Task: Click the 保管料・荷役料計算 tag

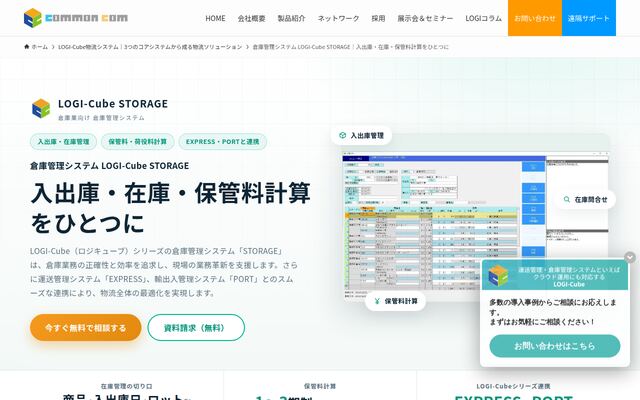Action: pos(138,142)
